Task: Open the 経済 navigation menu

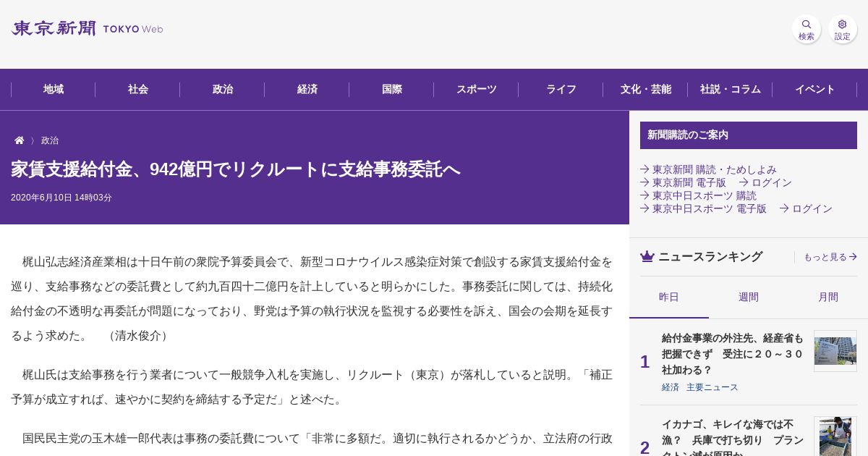Action: pos(307,90)
